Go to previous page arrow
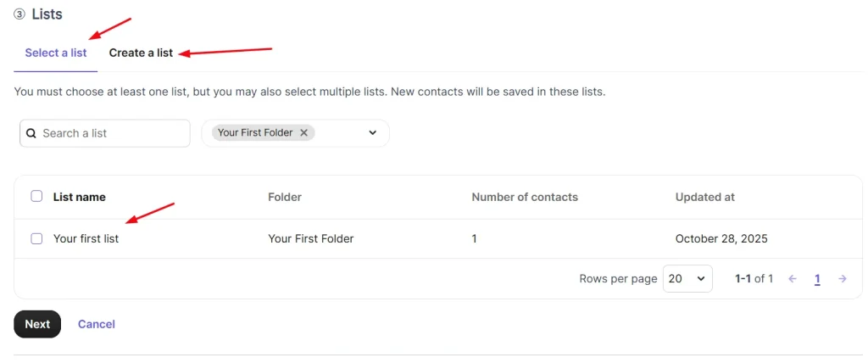The width and height of the screenshot is (868, 363). coord(793,278)
